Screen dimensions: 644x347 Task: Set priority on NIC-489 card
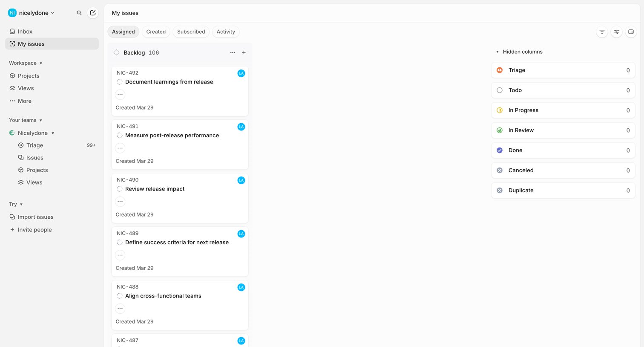pos(120,255)
